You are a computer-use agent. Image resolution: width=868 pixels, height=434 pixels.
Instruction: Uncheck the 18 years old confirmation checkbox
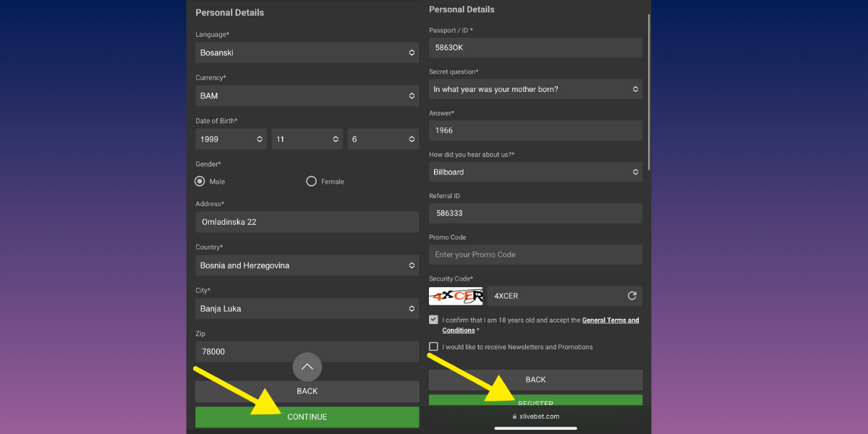coord(433,320)
